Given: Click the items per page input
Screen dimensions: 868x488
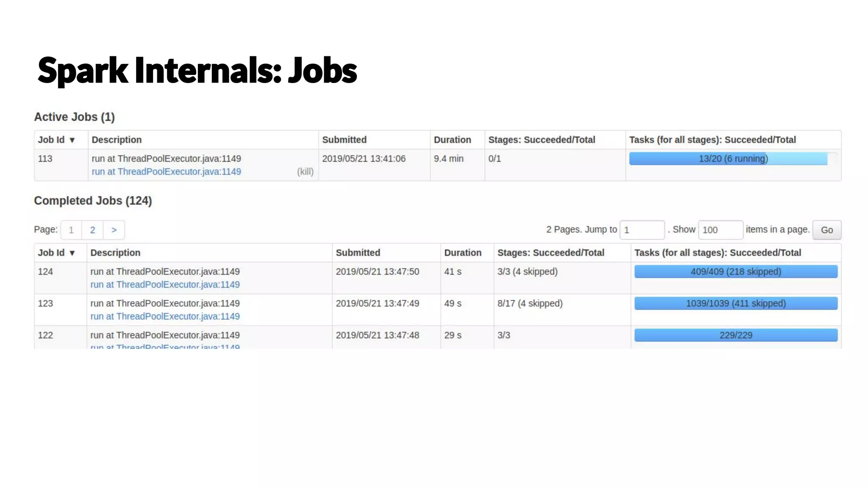Looking at the screenshot, I should [x=720, y=230].
